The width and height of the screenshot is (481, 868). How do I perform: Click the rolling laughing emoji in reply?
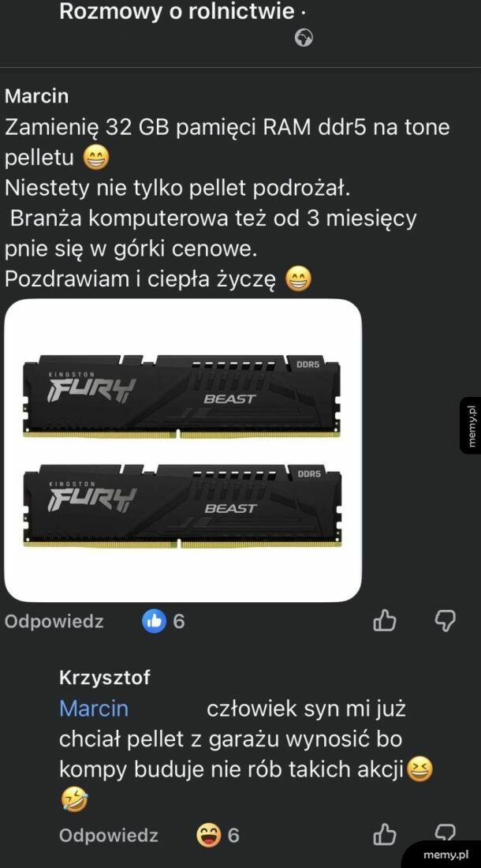[x=74, y=799]
